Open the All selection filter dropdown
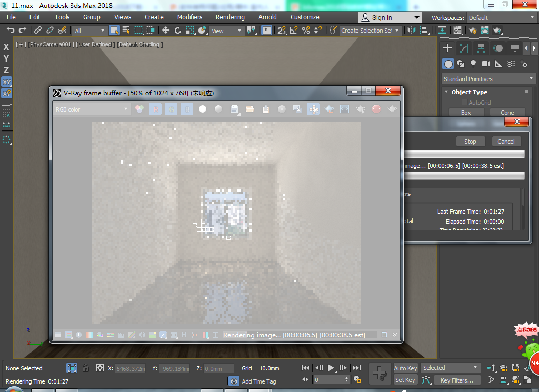 tap(89, 31)
